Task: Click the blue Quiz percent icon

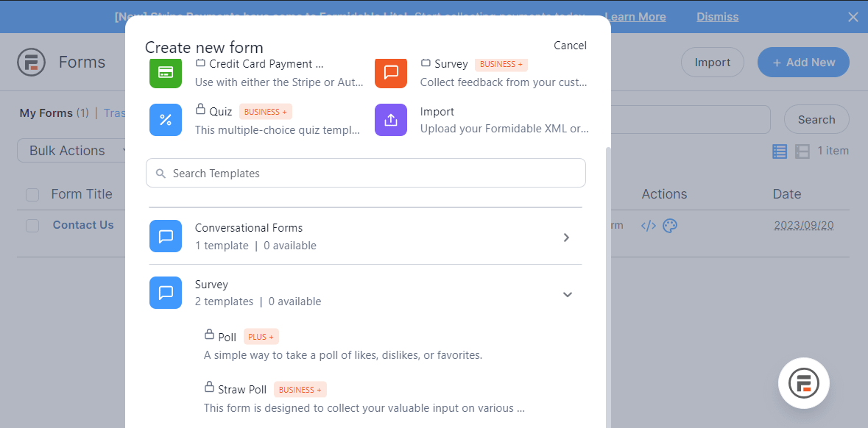Action: click(x=166, y=120)
